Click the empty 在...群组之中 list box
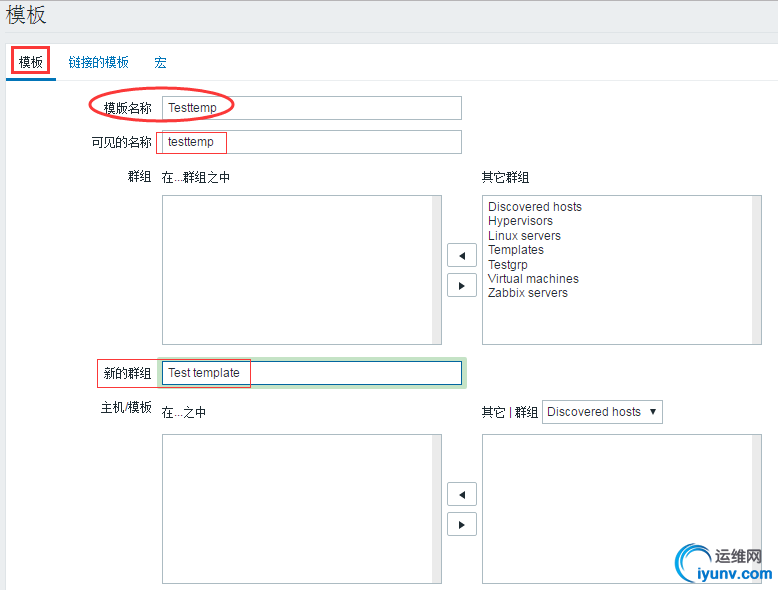Image resolution: width=778 pixels, height=590 pixels. click(x=297, y=270)
